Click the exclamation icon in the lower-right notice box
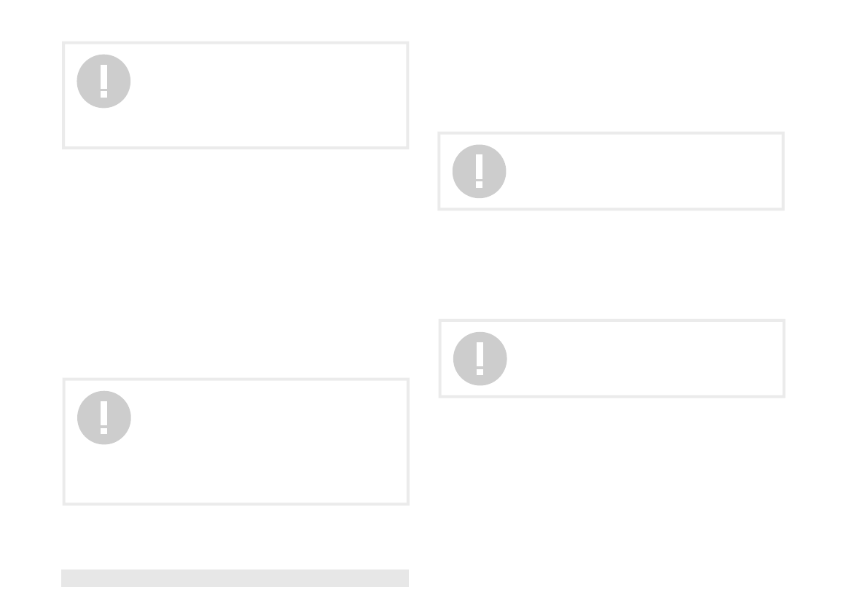This screenshot has width=868, height=611. (x=480, y=359)
